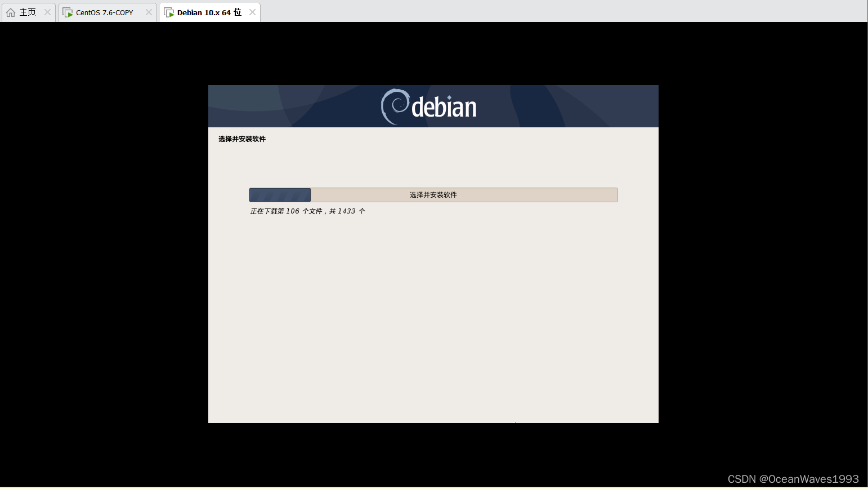Click the 选择并安装软件 heading text

(242, 139)
